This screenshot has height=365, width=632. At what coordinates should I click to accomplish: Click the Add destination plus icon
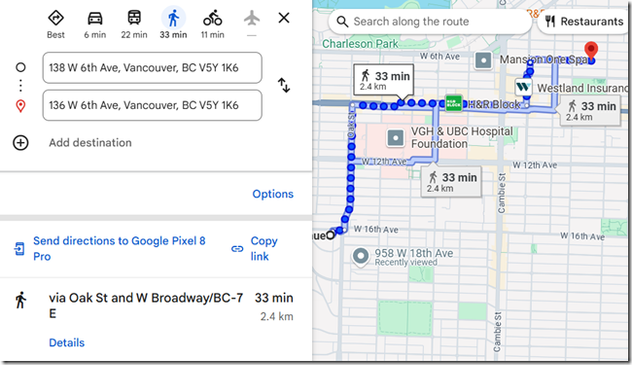[21, 143]
